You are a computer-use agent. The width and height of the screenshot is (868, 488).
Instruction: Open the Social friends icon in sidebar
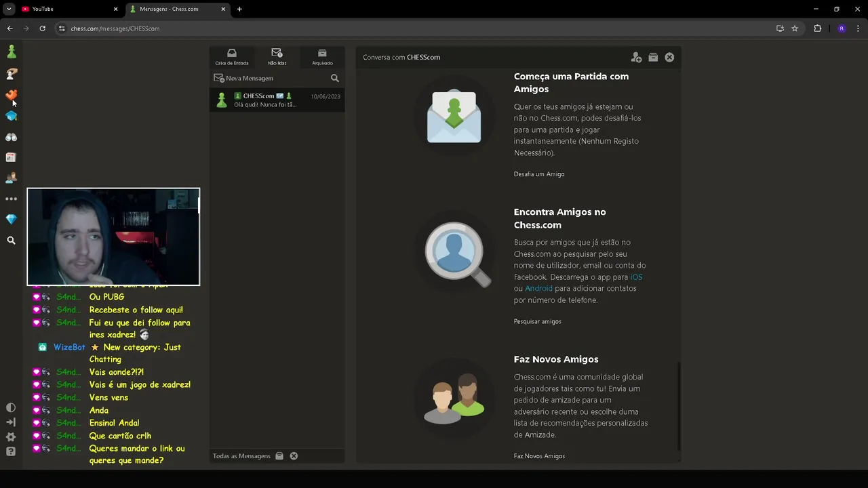click(x=11, y=178)
